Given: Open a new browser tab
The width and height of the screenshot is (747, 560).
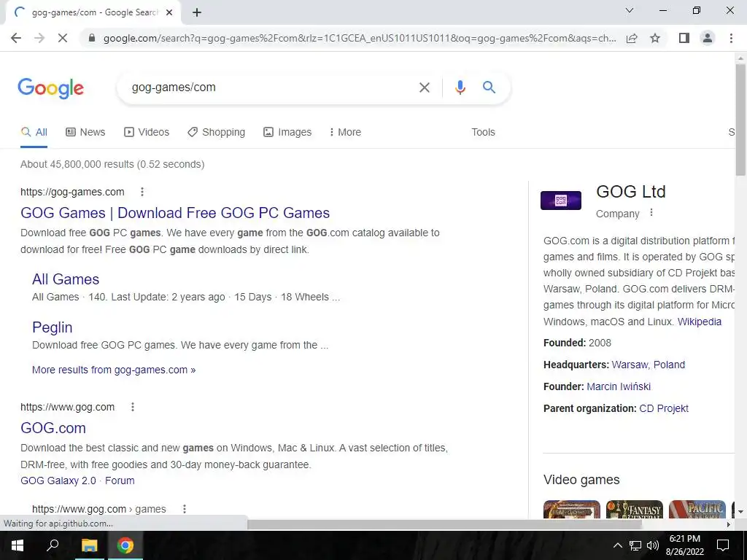Looking at the screenshot, I should (197, 12).
